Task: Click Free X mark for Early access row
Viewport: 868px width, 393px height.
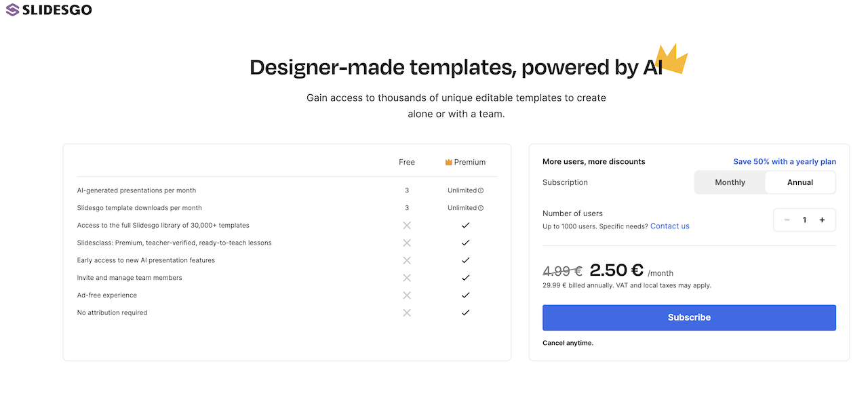Action: coord(407,260)
